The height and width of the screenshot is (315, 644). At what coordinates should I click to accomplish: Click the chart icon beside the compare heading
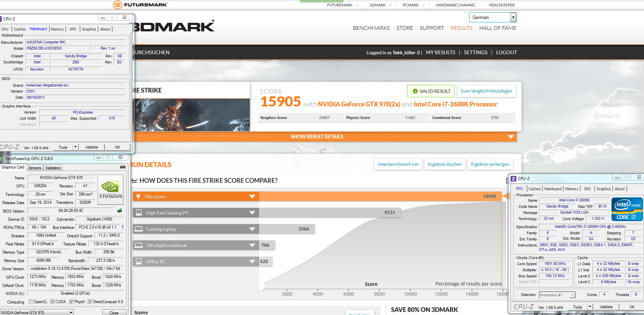[x=135, y=180]
